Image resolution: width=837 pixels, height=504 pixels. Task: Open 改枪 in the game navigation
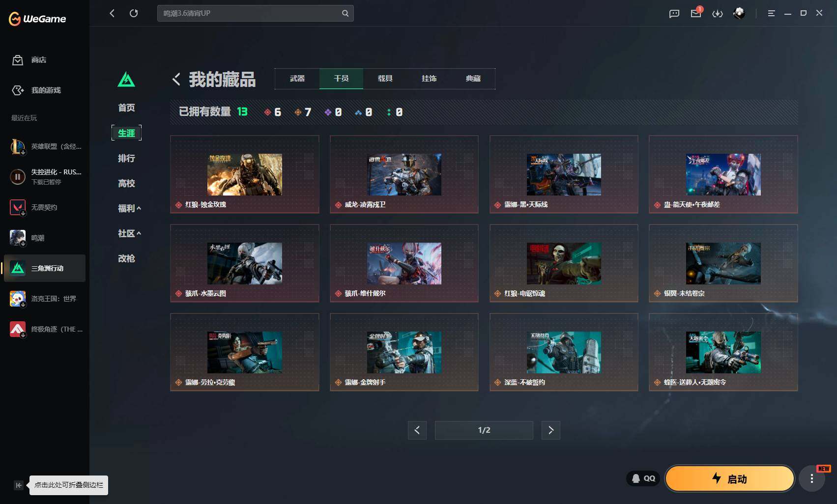tap(126, 258)
